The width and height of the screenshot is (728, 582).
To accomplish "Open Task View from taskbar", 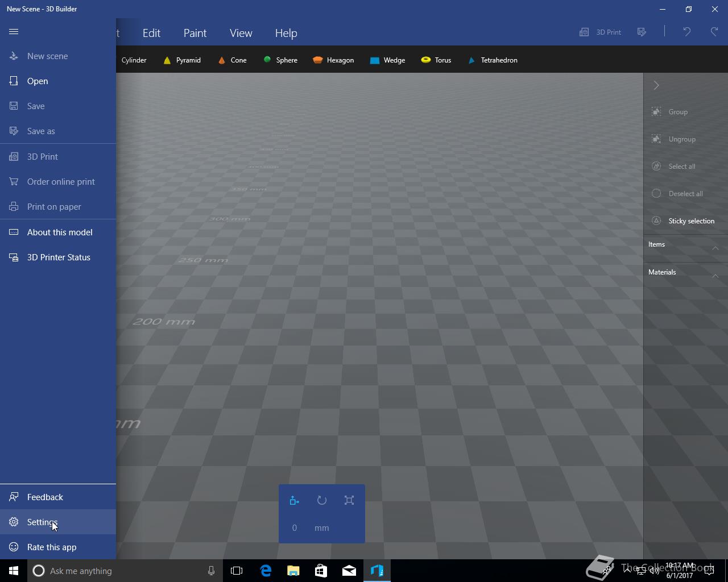I will point(237,571).
